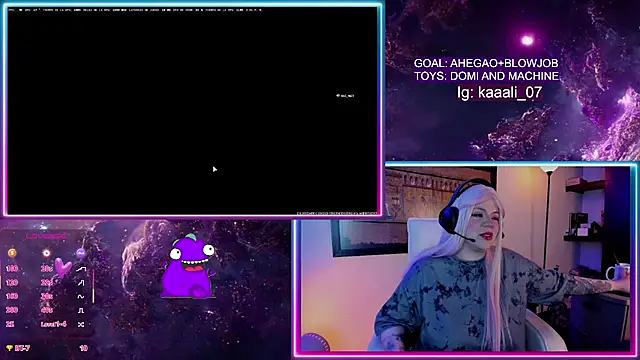Viewport: 640px width, 360px height.
Task: Click the purple cartoon monster mascot
Action: coord(188,266)
